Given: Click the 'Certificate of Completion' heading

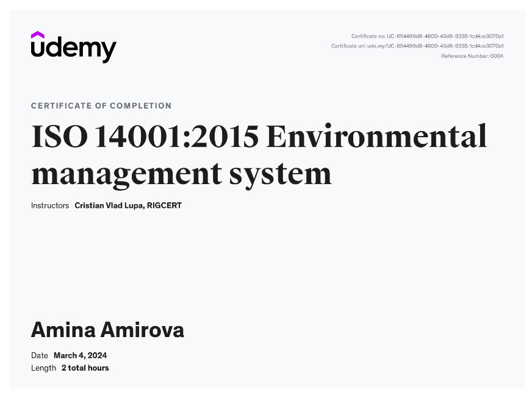Looking at the screenshot, I should (101, 106).
